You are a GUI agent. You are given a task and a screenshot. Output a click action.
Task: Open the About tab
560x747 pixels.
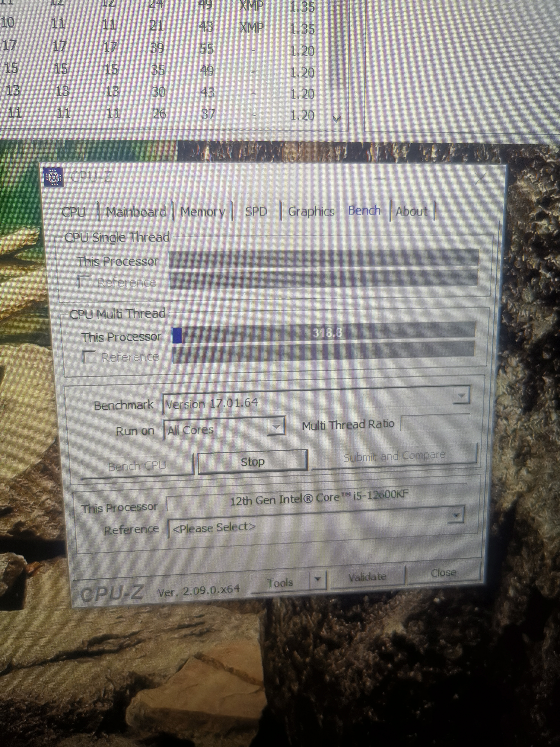pos(412,211)
